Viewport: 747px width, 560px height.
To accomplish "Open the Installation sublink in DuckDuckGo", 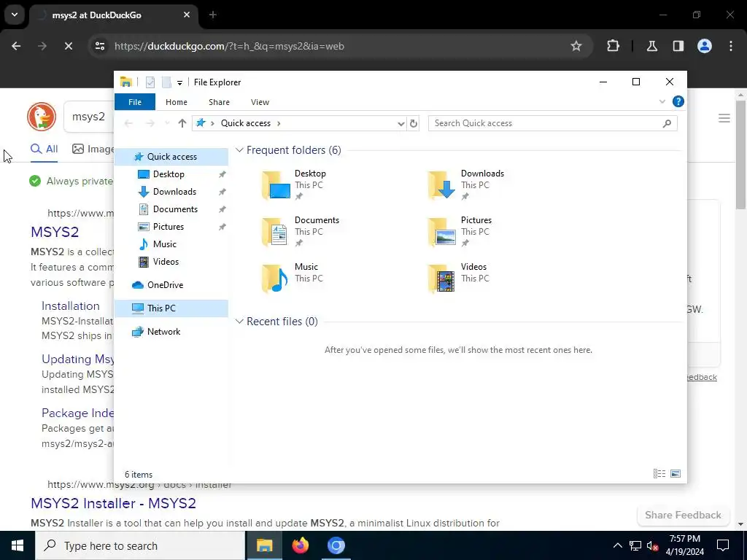I will click(71, 306).
